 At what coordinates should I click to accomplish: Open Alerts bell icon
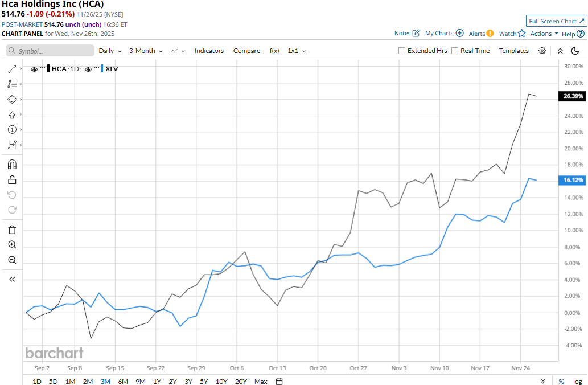coord(490,34)
